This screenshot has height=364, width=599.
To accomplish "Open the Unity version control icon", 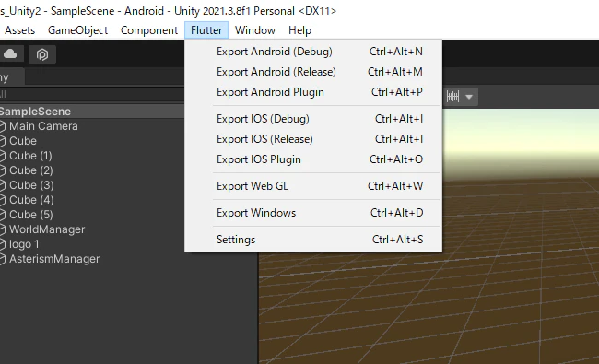I will pyautogui.click(x=42, y=54).
